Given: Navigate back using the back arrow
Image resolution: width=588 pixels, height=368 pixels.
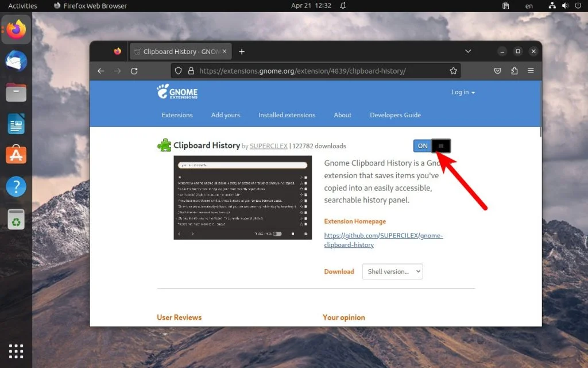Looking at the screenshot, I should [x=101, y=70].
